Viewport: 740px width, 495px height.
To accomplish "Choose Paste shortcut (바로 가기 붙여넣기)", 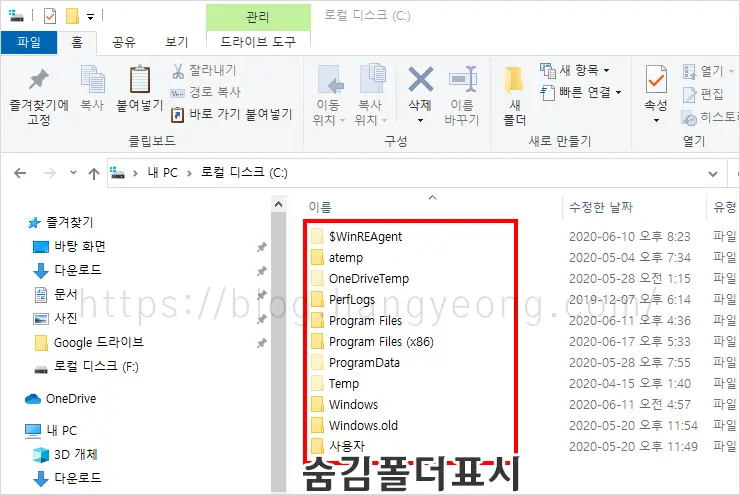I will coord(232,114).
